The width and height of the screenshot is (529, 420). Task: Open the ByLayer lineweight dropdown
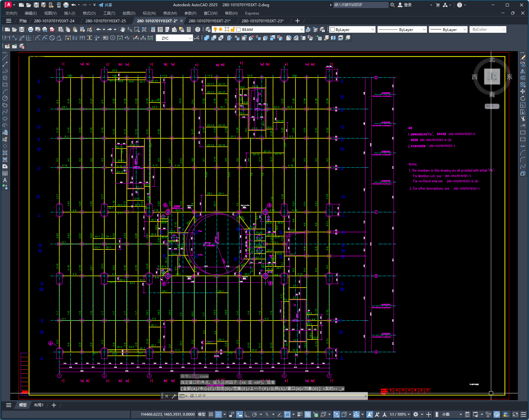[x=465, y=29]
